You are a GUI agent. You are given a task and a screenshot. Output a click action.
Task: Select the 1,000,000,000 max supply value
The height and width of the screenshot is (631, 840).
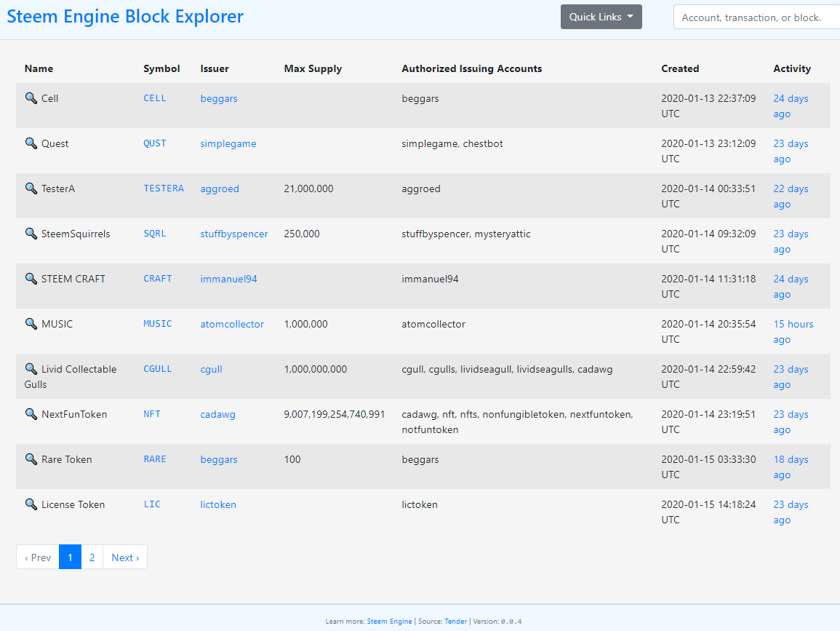(x=316, y=369)
